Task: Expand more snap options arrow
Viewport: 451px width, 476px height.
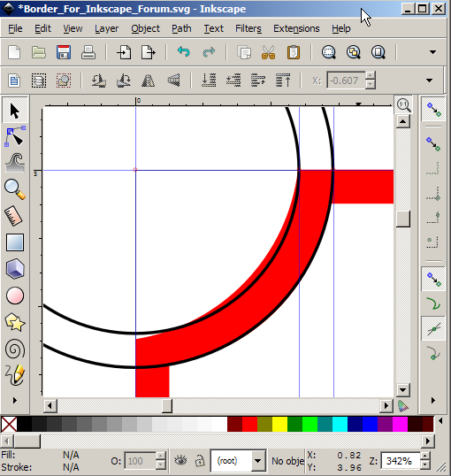Action: coord(433,401)
